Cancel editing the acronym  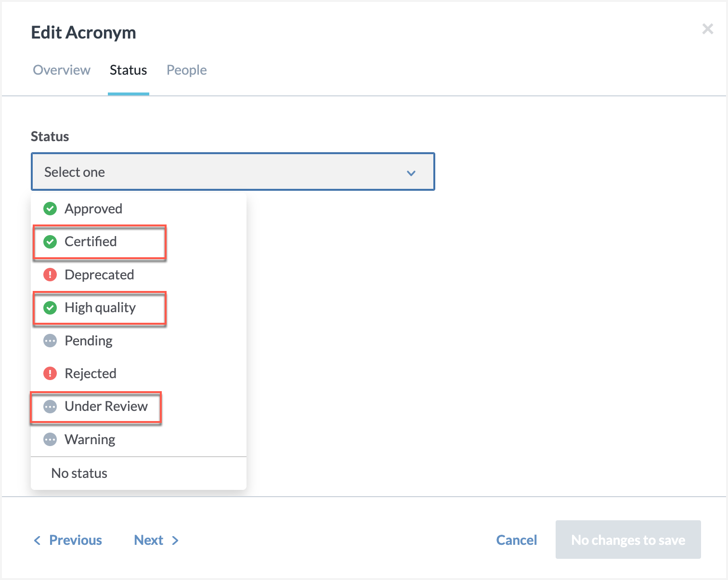(517, 540)
